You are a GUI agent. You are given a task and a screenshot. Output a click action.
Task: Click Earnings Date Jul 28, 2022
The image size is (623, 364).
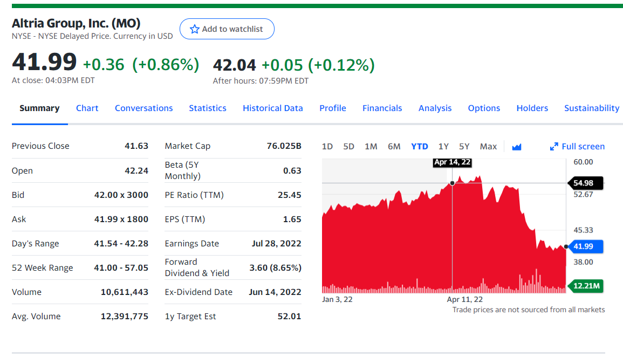pyautogui.click(x=276, y=243)
